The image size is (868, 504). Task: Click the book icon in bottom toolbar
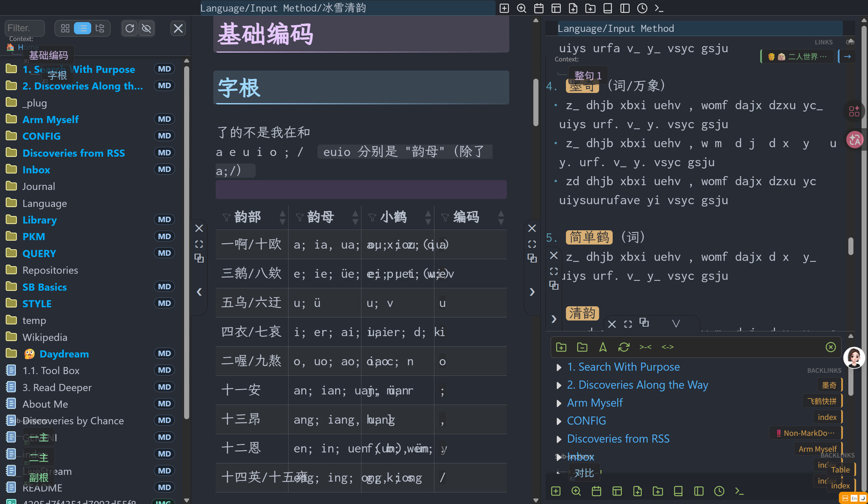678,491
